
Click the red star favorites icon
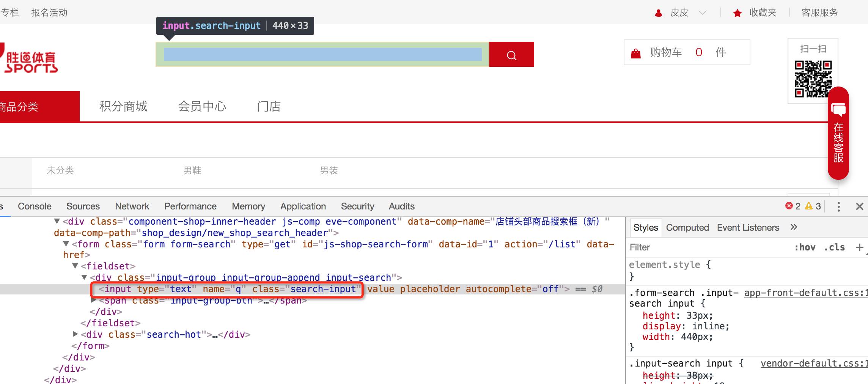[x=737, y=13]
